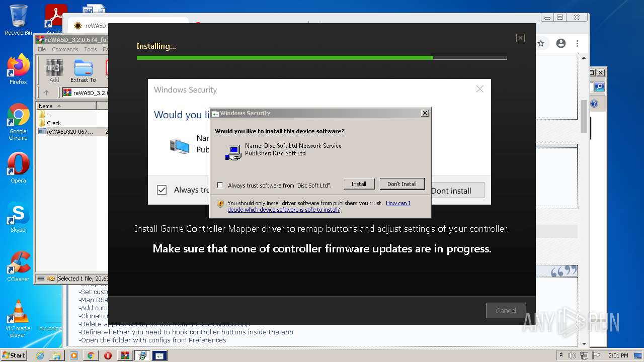Open the Action Center flag icon
This screenshot has width=644, height=362.
(x=596, y=355)
